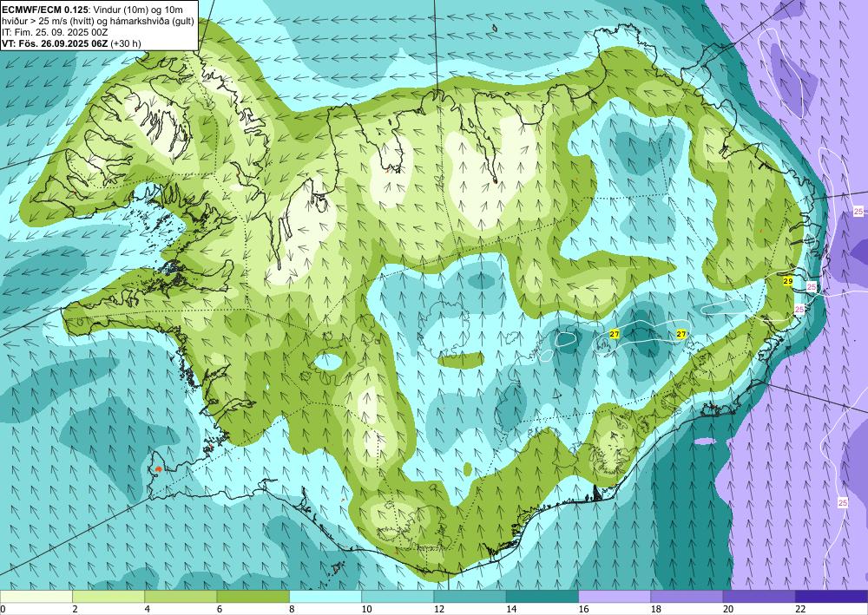
Task: Click the legend scale value "4"
Action: 147,609
